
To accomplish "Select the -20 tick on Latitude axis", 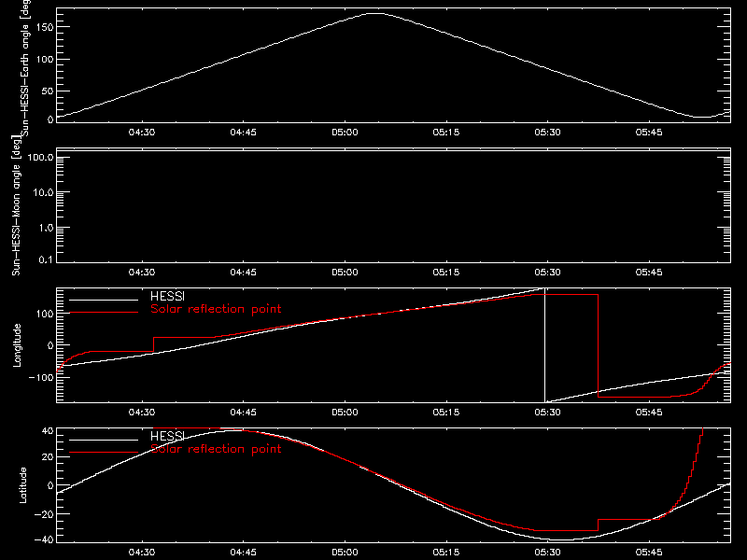I will [x=43, y=514].
